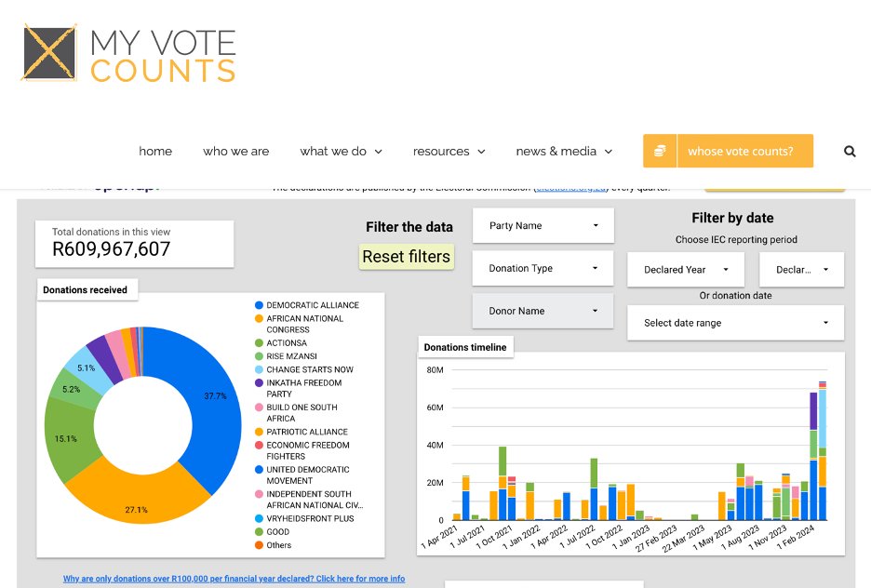Click the Economic Freedom Fighters legend dot

pos(259,445)
